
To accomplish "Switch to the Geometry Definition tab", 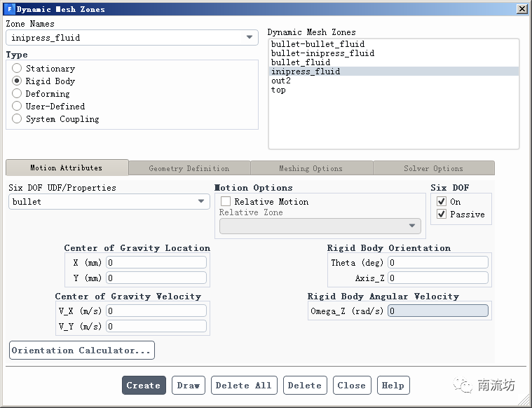I will (189, 168).
